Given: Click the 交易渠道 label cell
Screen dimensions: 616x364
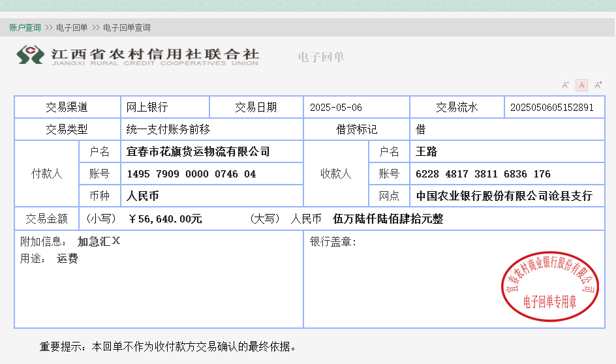Looking at the screenshot, I should 67,107.
